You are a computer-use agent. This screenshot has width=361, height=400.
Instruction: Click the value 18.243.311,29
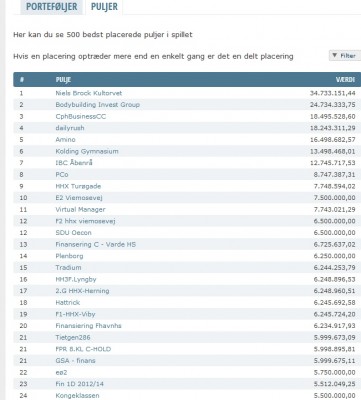tap(333, 128)
